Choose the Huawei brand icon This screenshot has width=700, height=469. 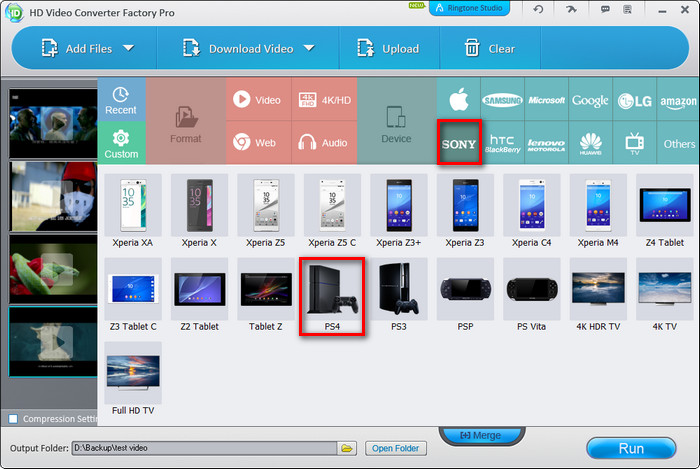click(x=590, y=143)
